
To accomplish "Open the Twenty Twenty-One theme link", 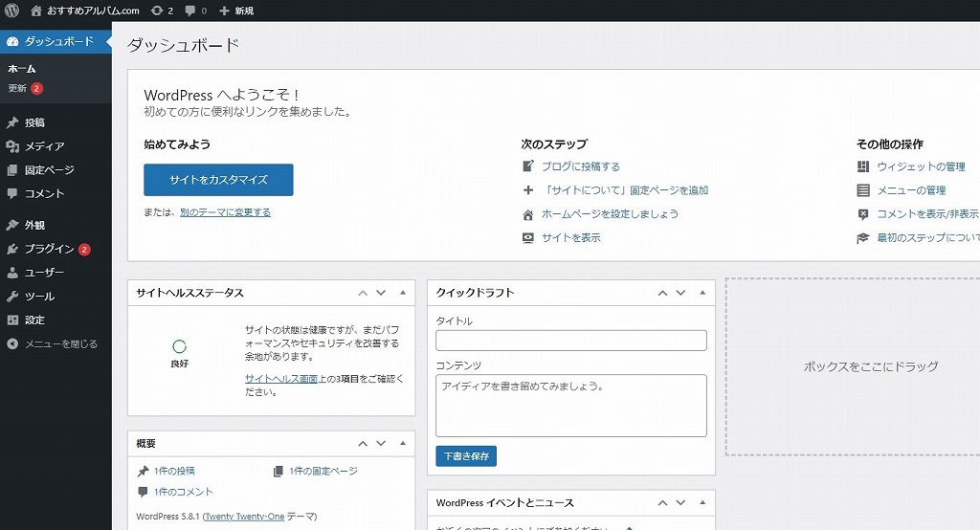I will pos(244,517).
